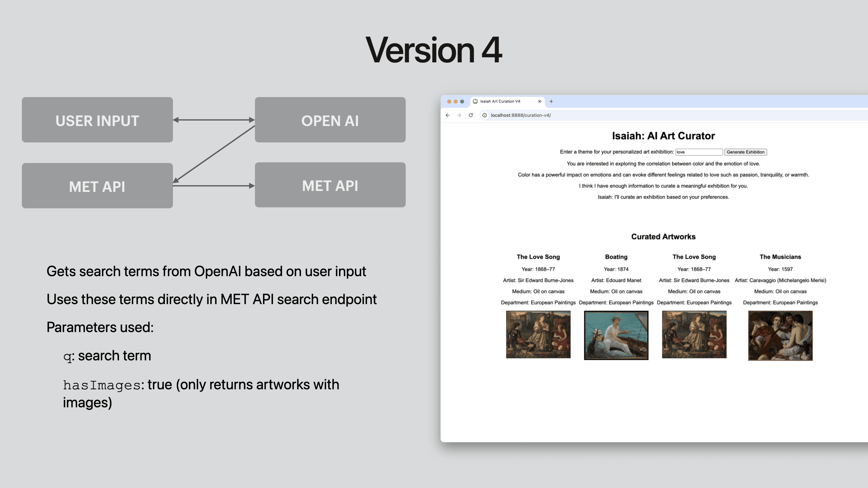
Task: Select the Isaiah Art Curation V4 tab
Action: coord(500,102)
